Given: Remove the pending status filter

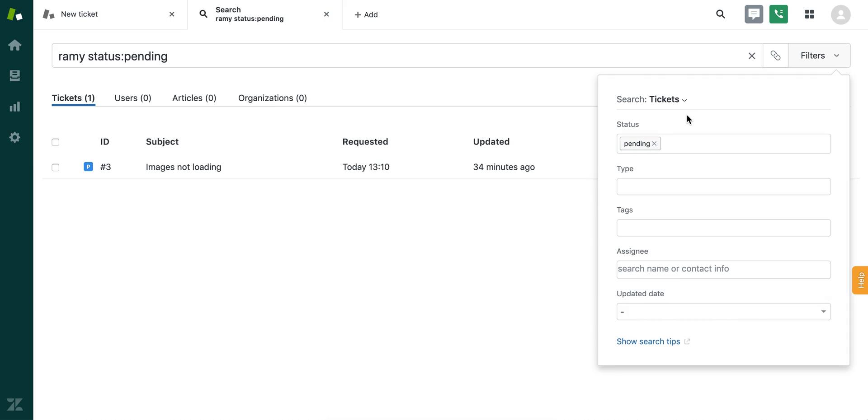Looking at the screenshot, I should 654,144.
